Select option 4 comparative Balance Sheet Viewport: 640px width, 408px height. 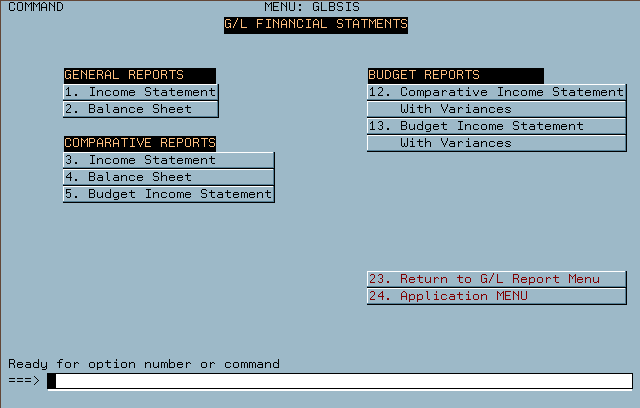(169, 177)
